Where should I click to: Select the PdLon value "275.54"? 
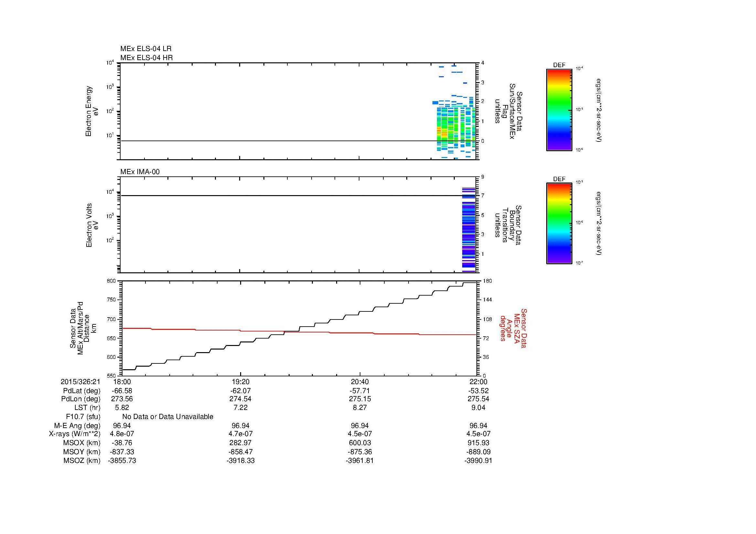(x=478, y=399)
